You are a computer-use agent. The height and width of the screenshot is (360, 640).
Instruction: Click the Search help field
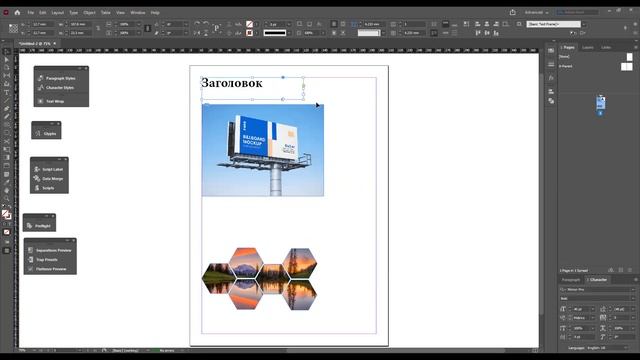point(578,12)
